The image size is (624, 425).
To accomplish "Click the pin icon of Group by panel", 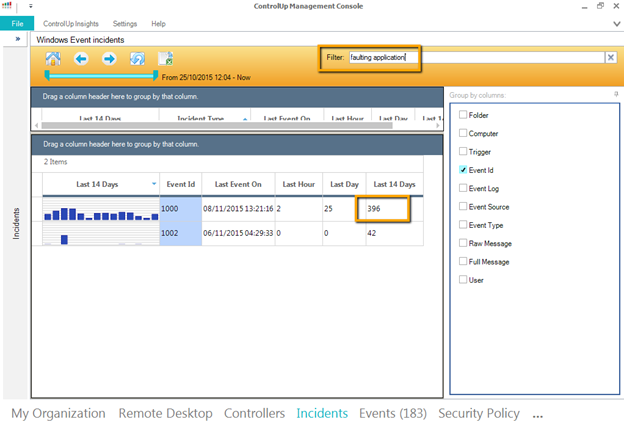I will point(616,94).
